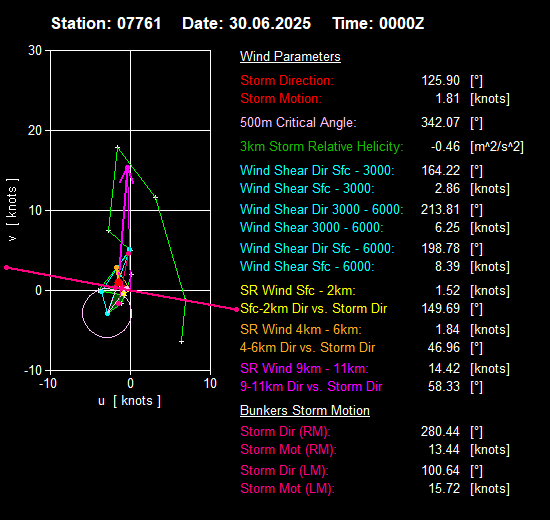Select the 3km Storm Relative Helicity label
550x520 pixels.
[x=322, y=146]
